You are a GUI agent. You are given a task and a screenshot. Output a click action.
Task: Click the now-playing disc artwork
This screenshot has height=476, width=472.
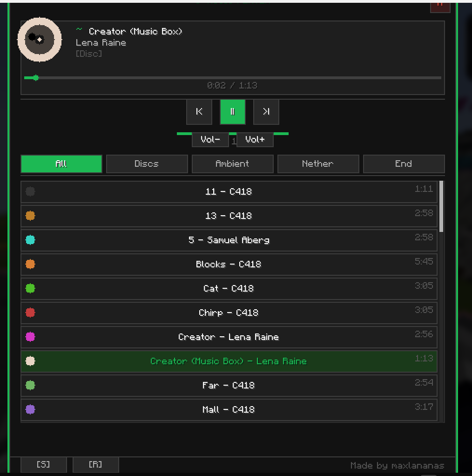tap(40, 40)
